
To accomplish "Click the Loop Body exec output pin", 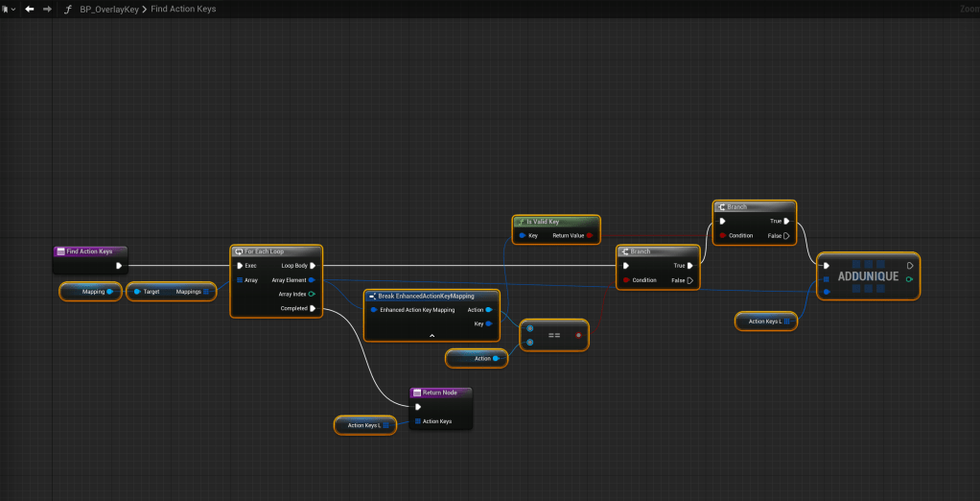I will coord(313,265).
